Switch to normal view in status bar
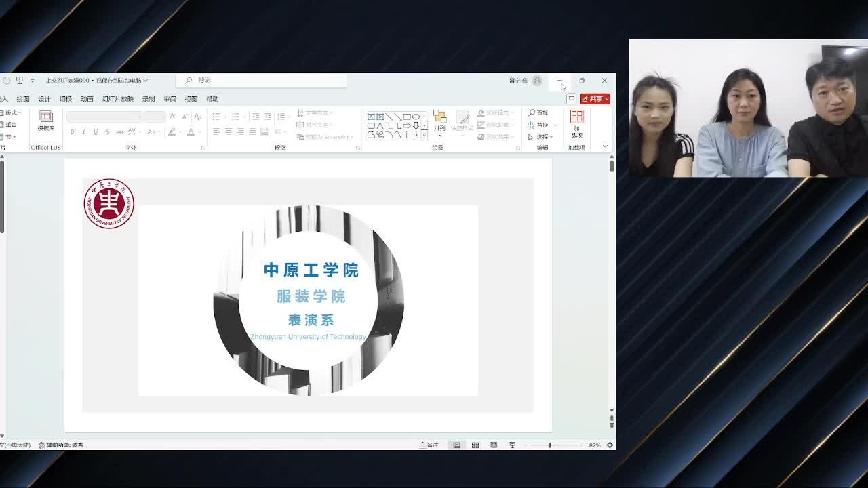The width and height of the screenshot is (868, 488). coord(456,445)
